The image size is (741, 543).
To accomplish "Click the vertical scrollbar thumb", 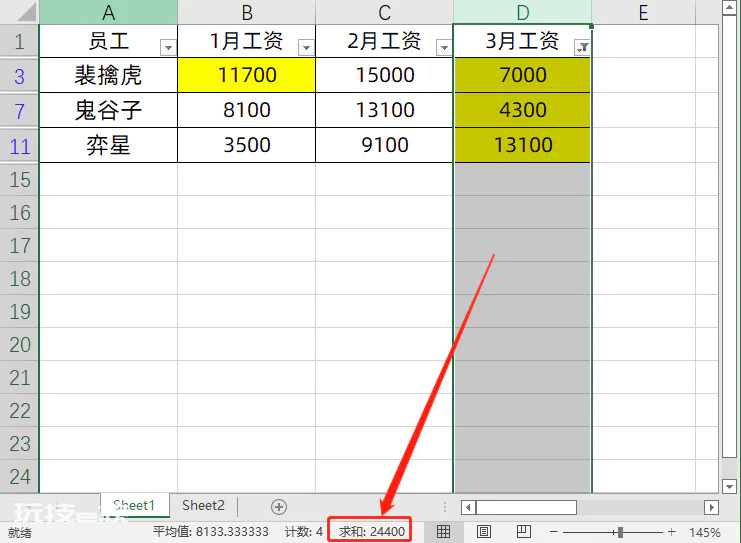I will [x=729, y=236].
